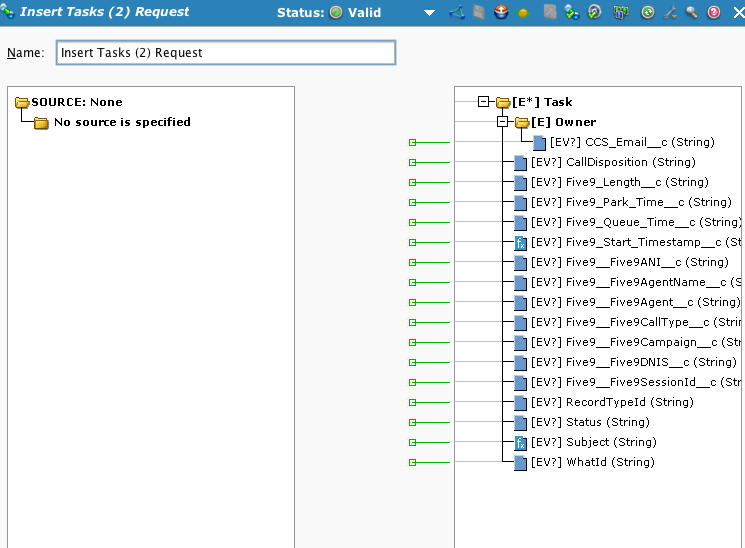Collapse the [E] Owner tree node
This screenshot has height=548, width=745.
(x=503, y=122)
